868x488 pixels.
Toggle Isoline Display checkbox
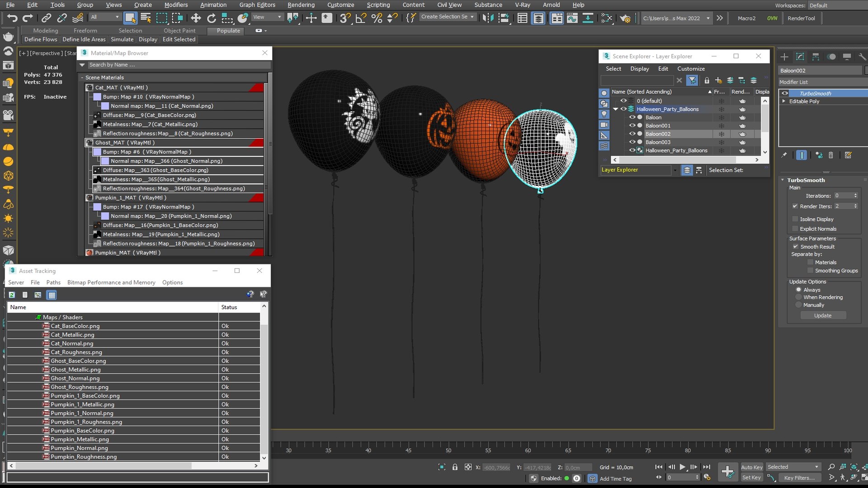tap(795, 219)
